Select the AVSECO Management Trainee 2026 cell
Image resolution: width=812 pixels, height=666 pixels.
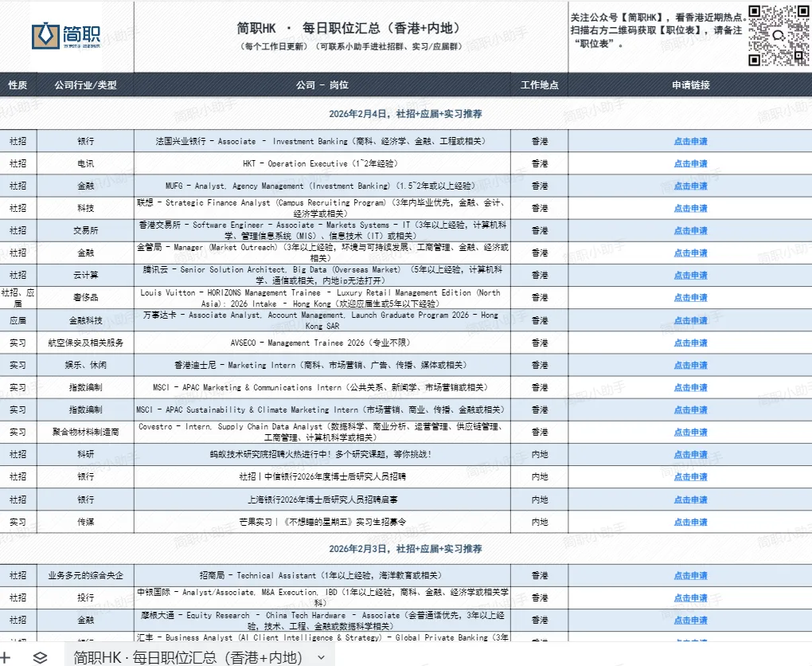(x=322, y=343)
